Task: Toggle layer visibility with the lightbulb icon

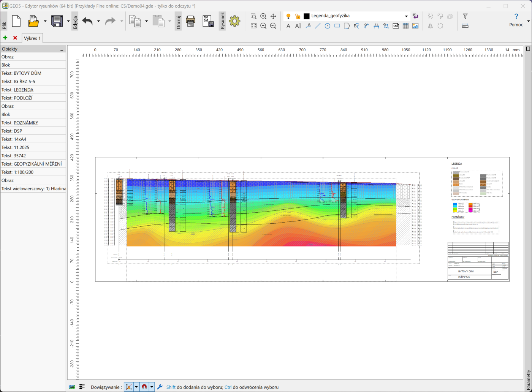Action: [x=288, y=16]
